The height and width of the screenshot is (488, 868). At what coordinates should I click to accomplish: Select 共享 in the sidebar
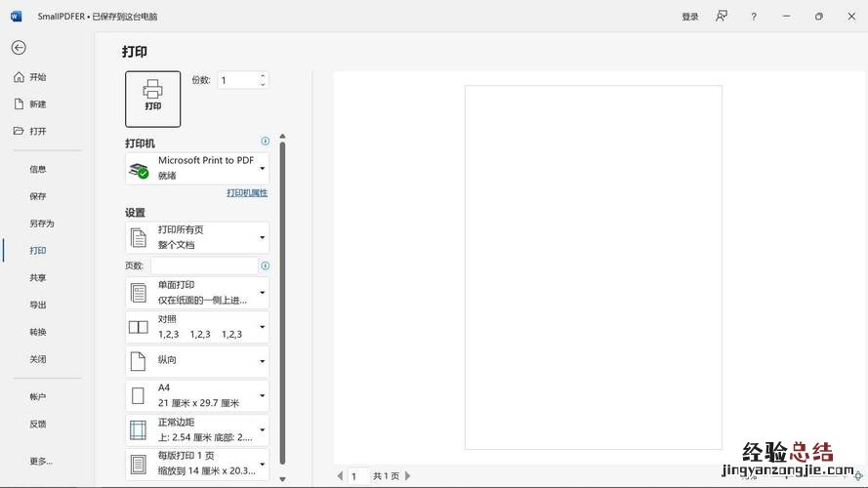point(38,278)
